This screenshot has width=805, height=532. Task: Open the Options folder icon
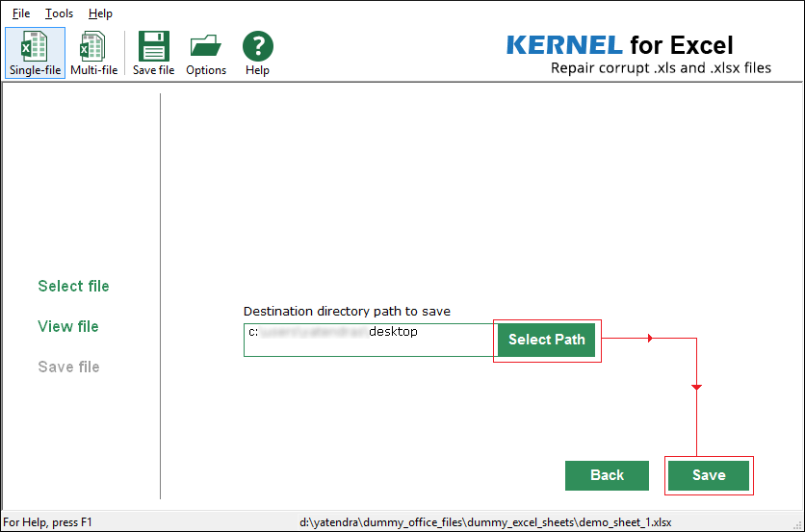pos(206,53)
